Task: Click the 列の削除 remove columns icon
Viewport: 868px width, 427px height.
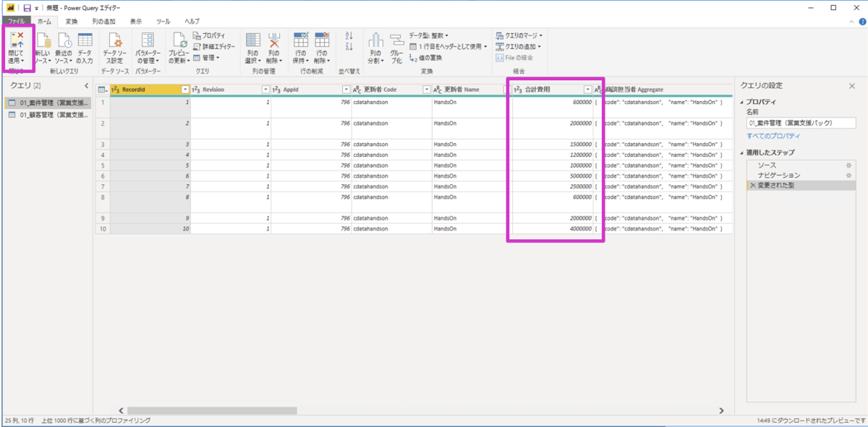Action: click(273, 48)
